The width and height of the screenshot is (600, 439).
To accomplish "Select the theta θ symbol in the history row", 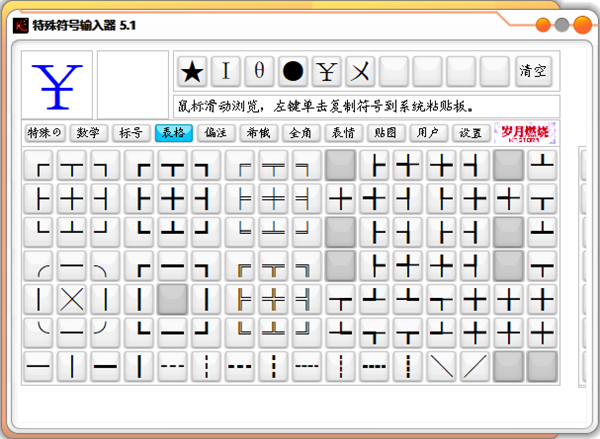I will pos(259,71).
